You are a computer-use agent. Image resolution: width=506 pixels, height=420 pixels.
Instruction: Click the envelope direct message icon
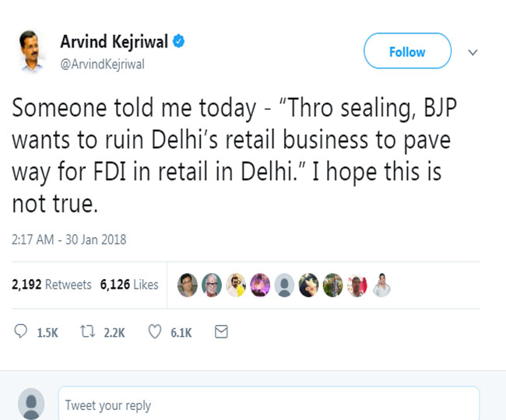(221, 332)
